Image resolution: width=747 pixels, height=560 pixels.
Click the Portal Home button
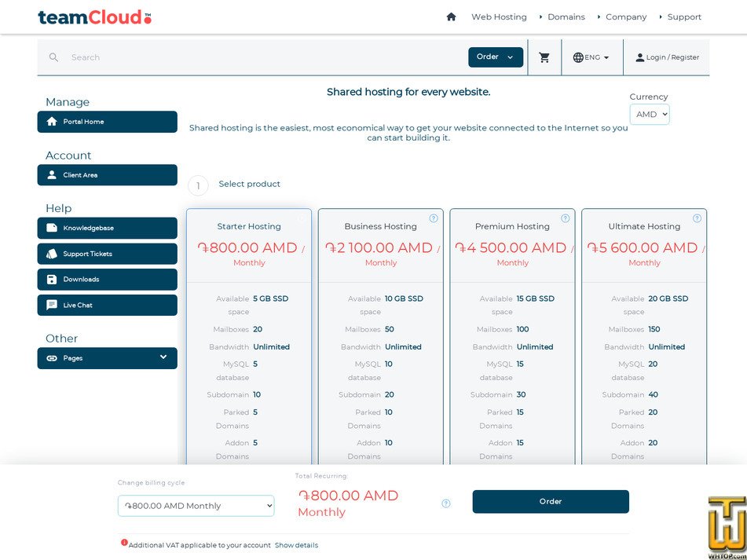point(107,122)
